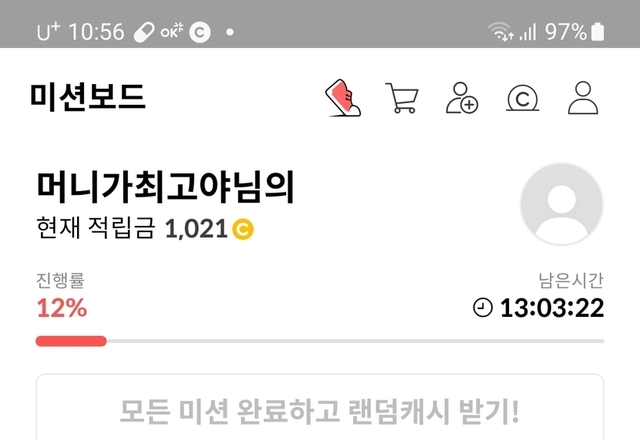The image size is (640, 440).
Task: Tap the pill icon in status bar
Action: [x=144, y=32]
